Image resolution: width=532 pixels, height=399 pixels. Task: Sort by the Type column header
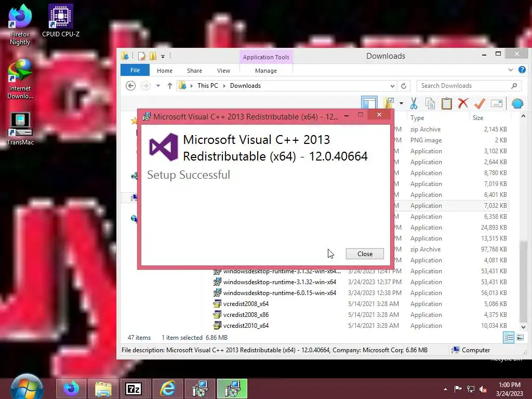417,118
